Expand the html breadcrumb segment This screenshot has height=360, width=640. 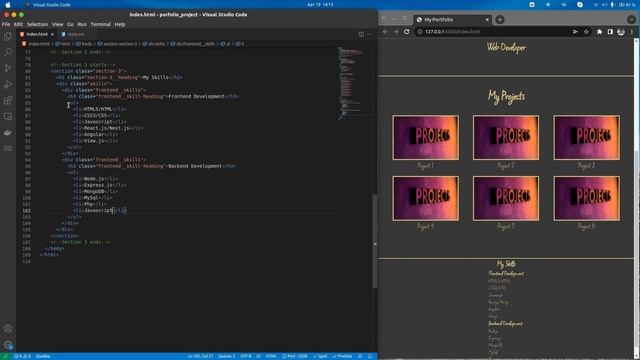[62, 44]
